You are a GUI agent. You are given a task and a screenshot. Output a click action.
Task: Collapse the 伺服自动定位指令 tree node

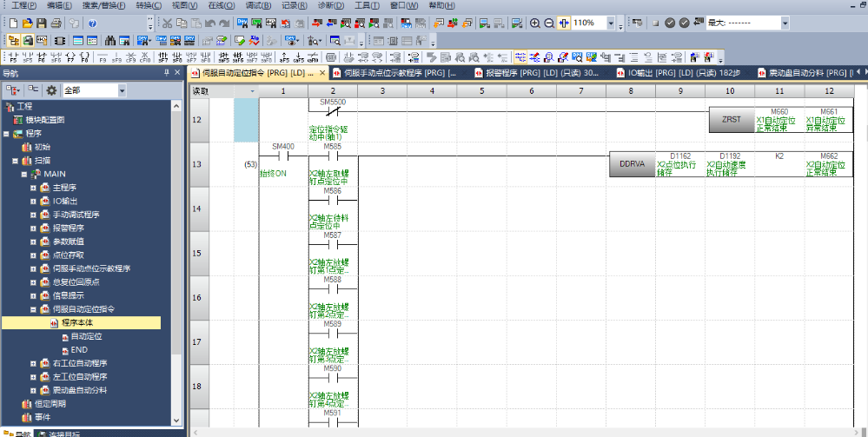(33, 309)
